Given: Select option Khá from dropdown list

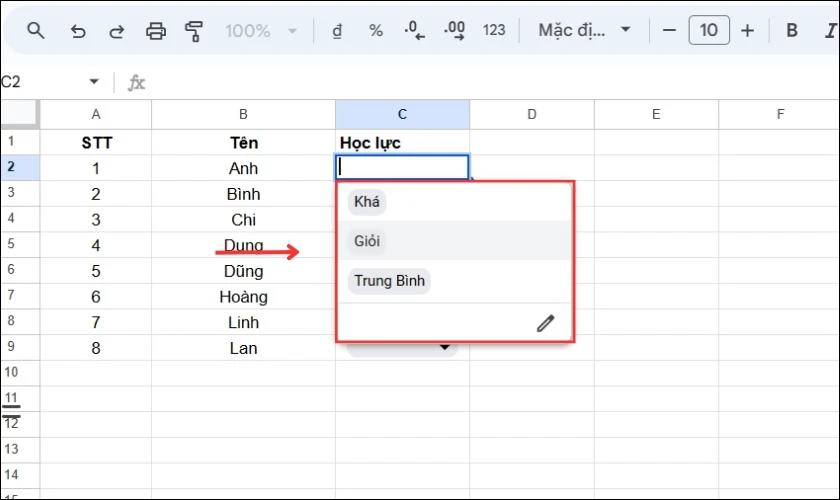Looking at the screenshot, I should click(x=367, y=202).
